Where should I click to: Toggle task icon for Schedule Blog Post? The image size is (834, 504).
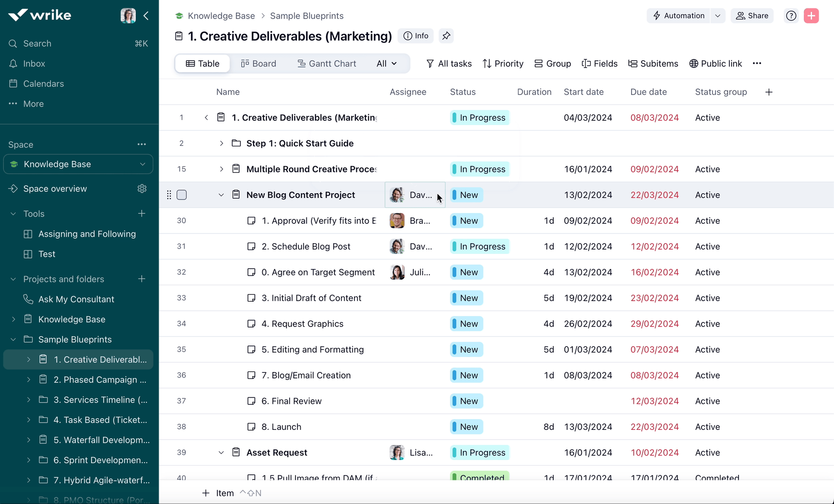coord(251,246)
